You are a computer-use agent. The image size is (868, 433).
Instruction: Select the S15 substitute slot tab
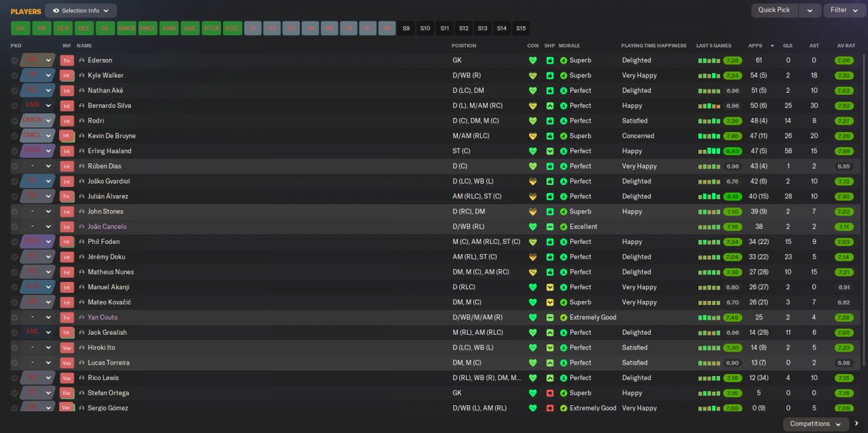point(520,28)
